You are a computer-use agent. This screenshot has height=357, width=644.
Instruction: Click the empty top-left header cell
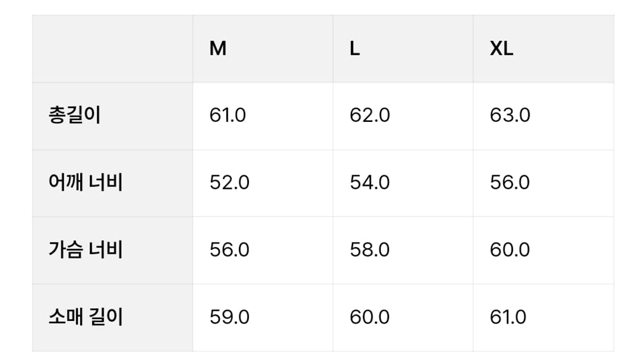click(x=113, y=49)
